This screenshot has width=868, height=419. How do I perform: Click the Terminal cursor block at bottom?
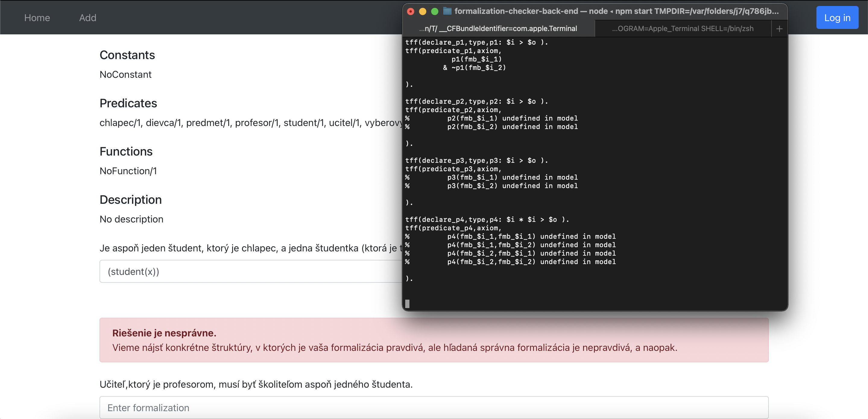pyautogui.click(x=407, y=304)
